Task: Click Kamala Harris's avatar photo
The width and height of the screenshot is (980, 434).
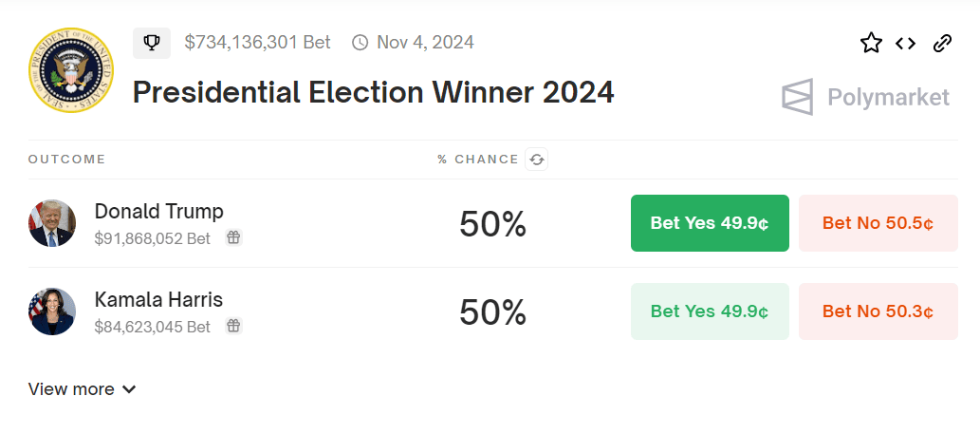Action: (52, 311)
